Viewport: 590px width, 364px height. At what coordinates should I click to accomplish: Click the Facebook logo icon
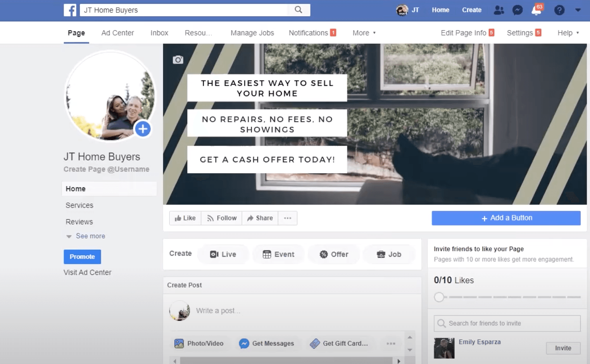click(70, 10)
